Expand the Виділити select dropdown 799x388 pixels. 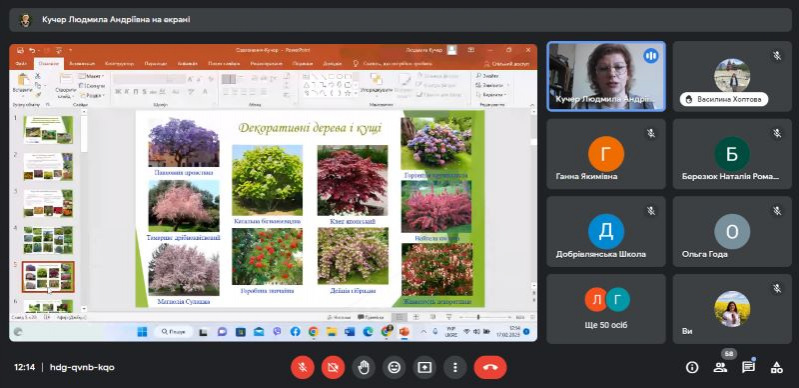coord(491,95)
